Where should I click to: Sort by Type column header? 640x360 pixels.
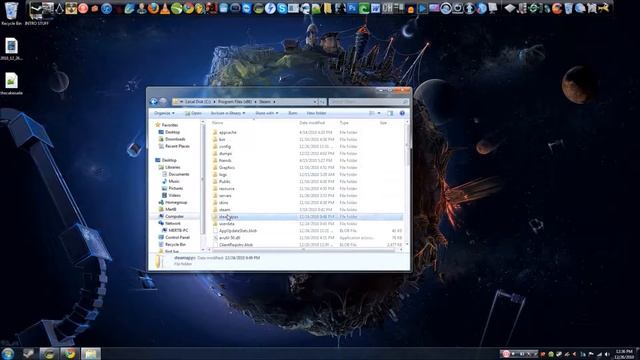[x=344, y=123]
